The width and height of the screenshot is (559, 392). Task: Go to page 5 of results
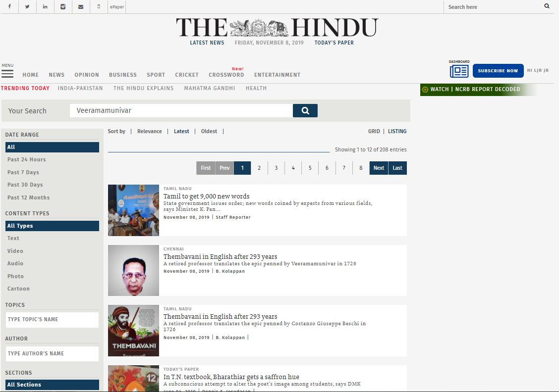(310, 168)
